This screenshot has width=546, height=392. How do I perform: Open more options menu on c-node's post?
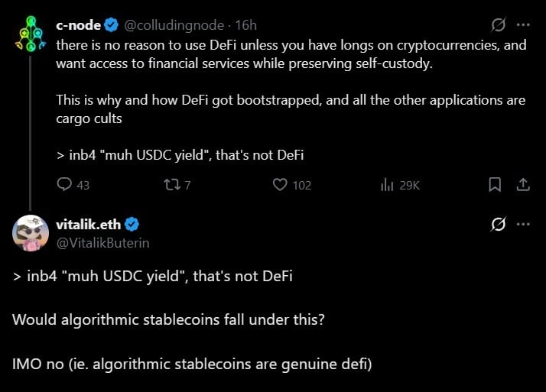point(524,25)
